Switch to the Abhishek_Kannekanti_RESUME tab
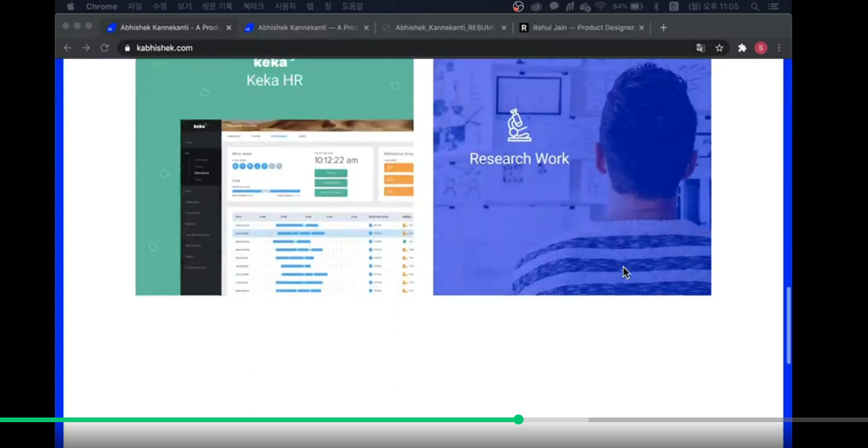This screenshot has height=448, width=868. tap(445, 28)
